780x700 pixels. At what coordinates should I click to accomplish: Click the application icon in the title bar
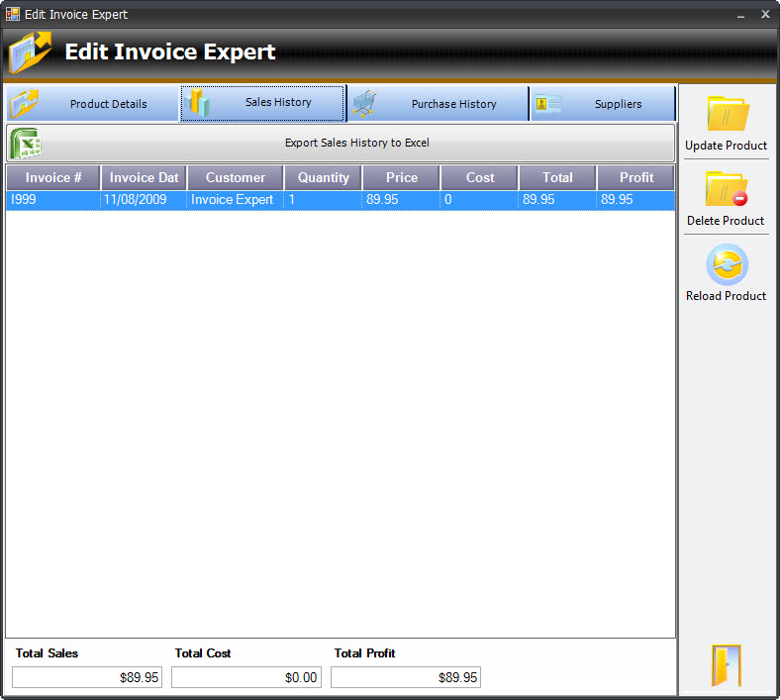[13, 14]
